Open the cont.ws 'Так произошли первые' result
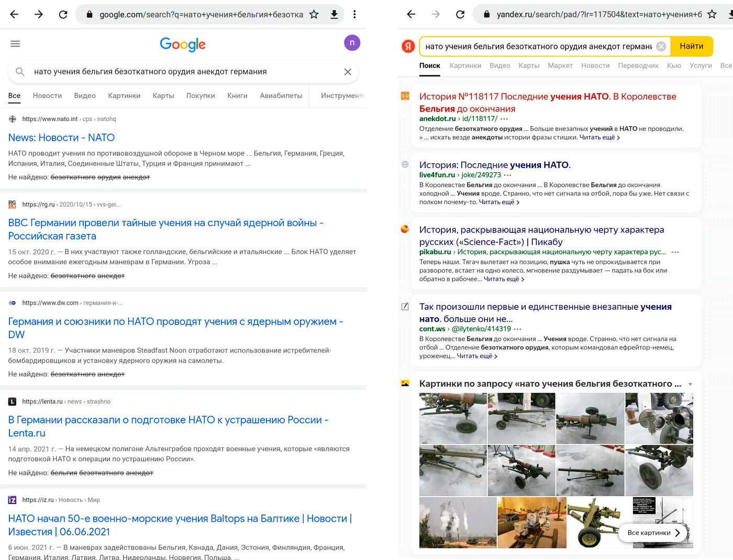This screenshot has height=560, width=733. (545, 313)
